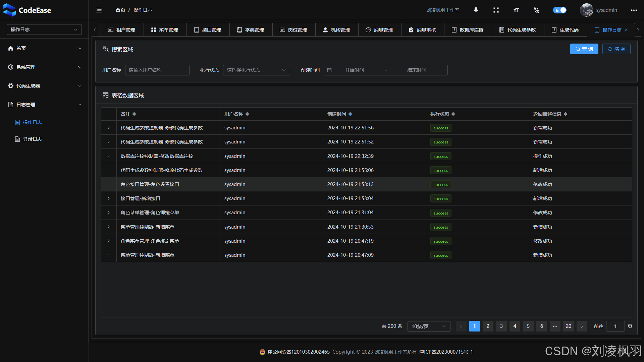
Task: Select 登录日志 in the sidebar
Action: pos(33,139)
